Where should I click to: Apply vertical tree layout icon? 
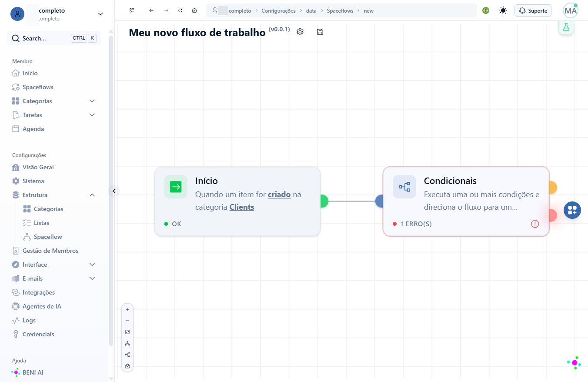point(127,343)
